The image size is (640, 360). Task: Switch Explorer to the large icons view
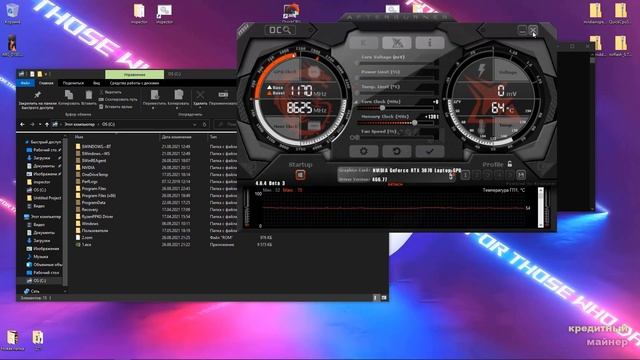[384, 298]
